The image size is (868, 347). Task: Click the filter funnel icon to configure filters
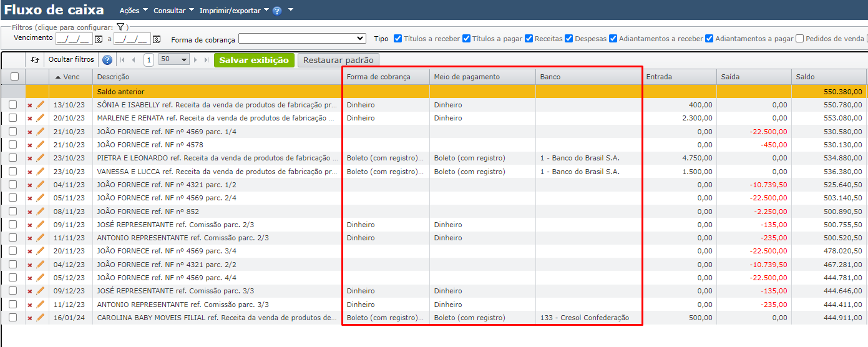pos(120,27)
